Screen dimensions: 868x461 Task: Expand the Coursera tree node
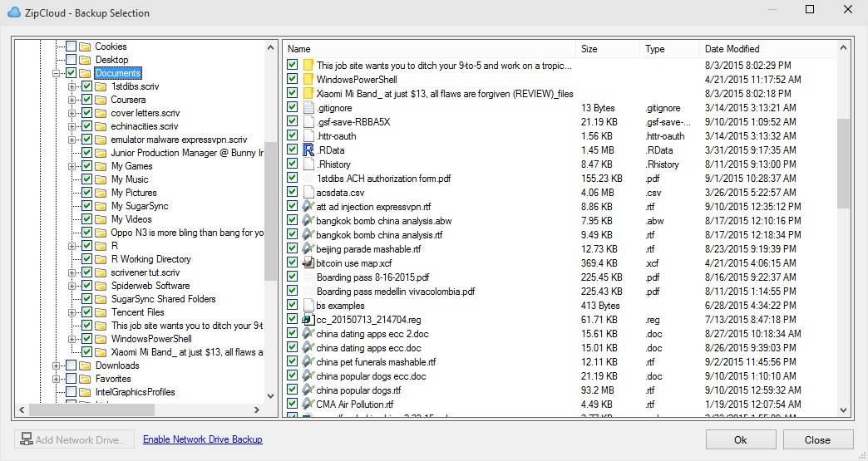[72, 100]
